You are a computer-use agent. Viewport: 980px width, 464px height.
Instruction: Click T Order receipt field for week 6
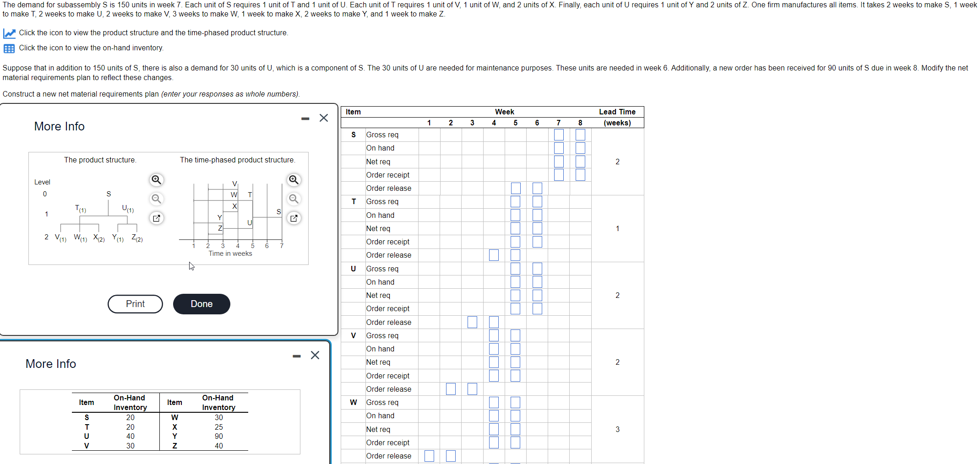537,242
